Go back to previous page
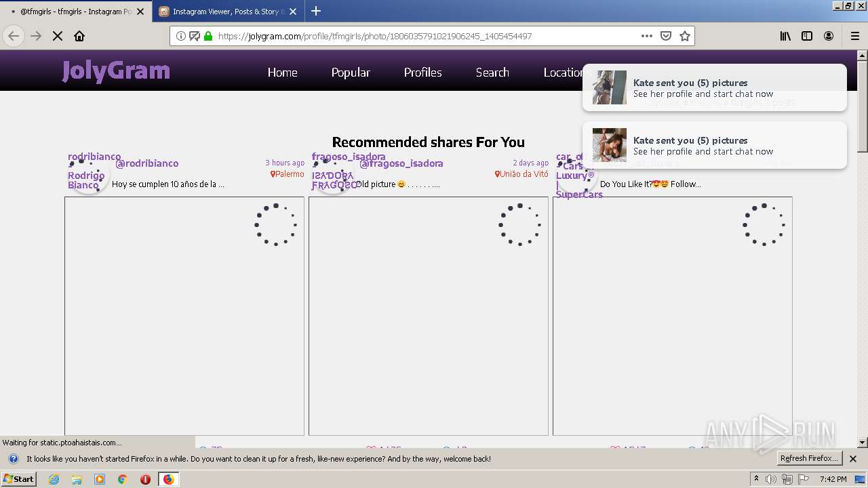 pyautogui.click(x=14, y=36)
